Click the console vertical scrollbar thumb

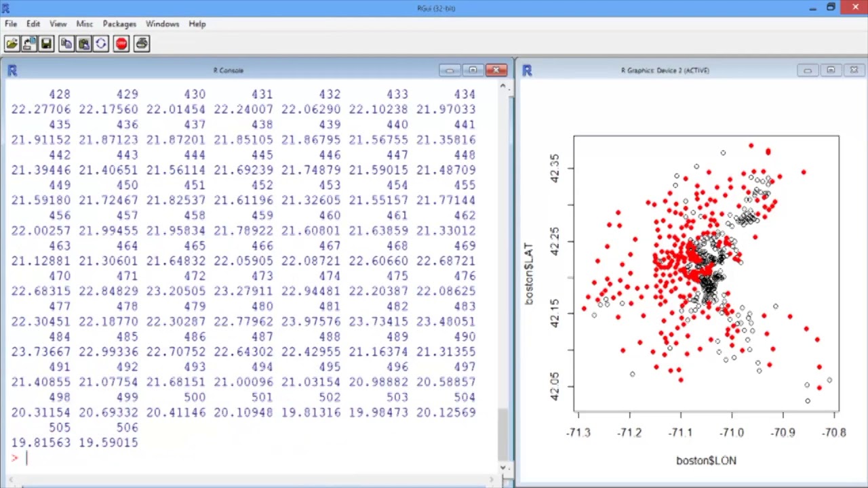[x=503, y=434]
